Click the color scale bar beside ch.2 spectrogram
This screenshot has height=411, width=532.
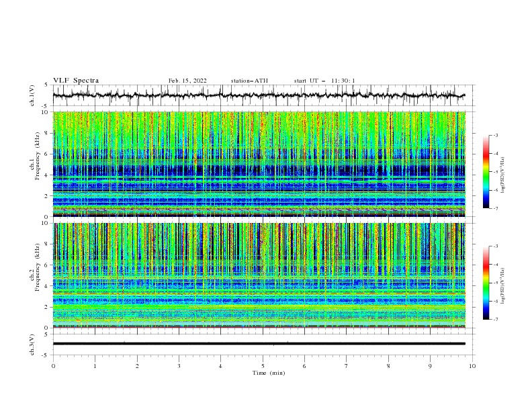tap(486, 283)
